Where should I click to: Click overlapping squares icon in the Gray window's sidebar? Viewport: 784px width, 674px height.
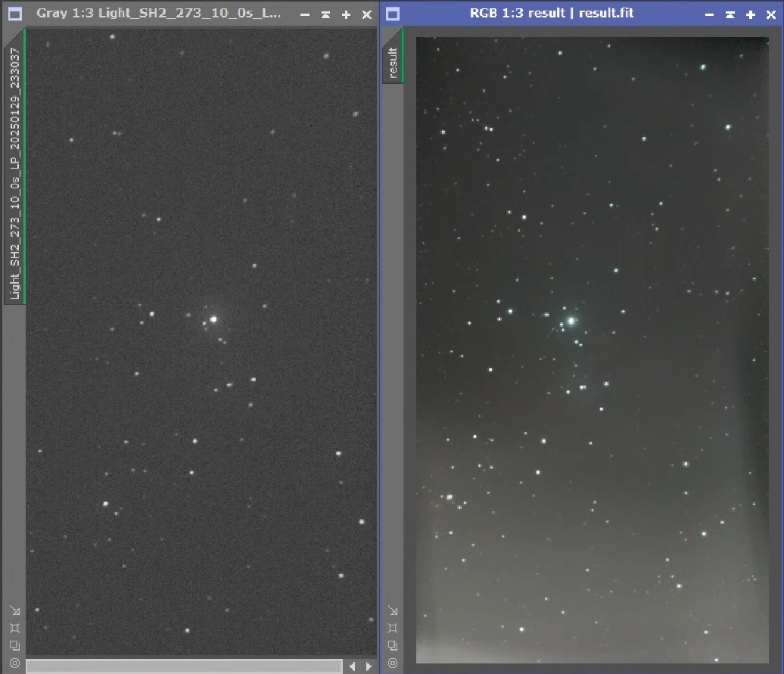(15, 645)
